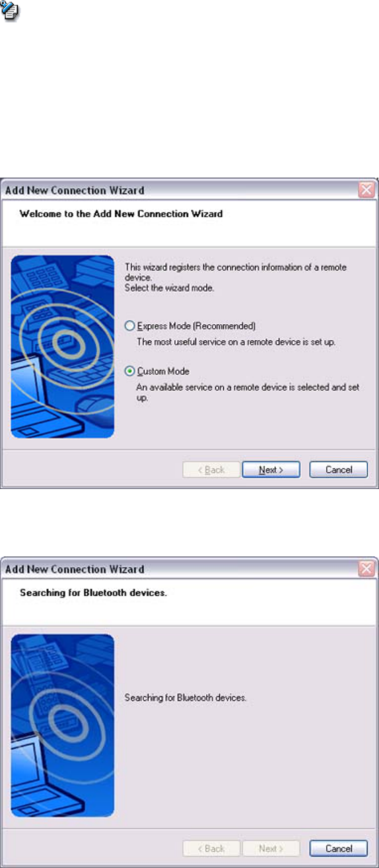Click the greyed Next button in Searching dialog
379x868 pixels.
click(271, 848)
